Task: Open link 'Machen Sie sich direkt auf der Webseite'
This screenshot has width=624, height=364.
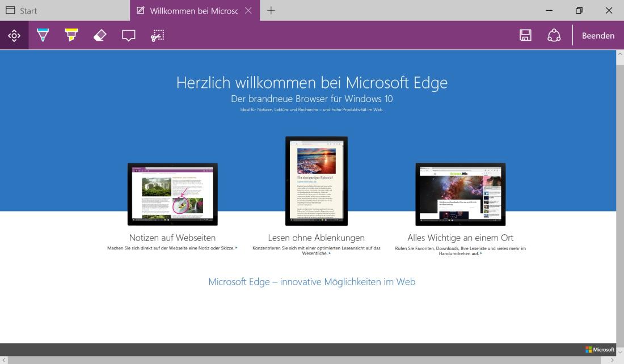Action: click(x=172, y=248)
